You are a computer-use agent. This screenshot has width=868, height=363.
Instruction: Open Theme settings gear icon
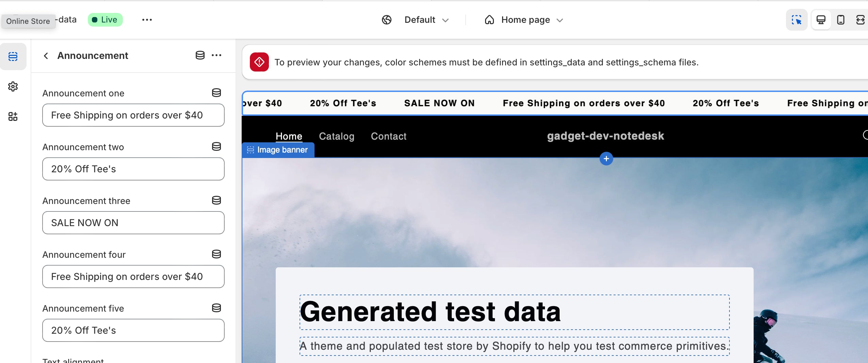13,86
